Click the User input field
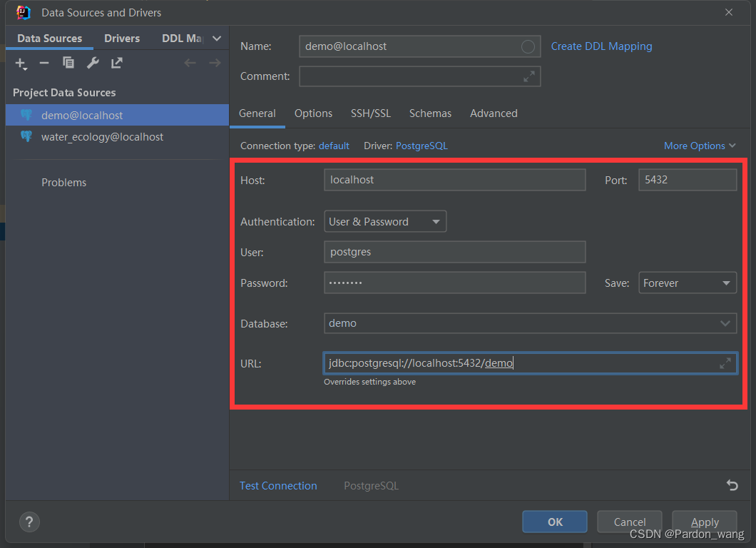This screenshot has width=756, height=548. coord(454,252)
